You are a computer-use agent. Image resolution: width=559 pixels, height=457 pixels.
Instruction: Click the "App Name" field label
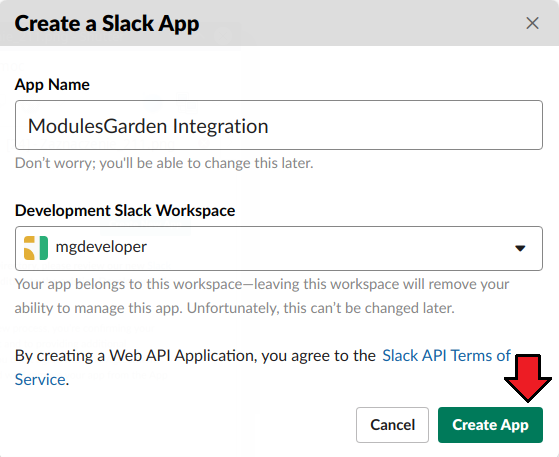pos(52,85)
